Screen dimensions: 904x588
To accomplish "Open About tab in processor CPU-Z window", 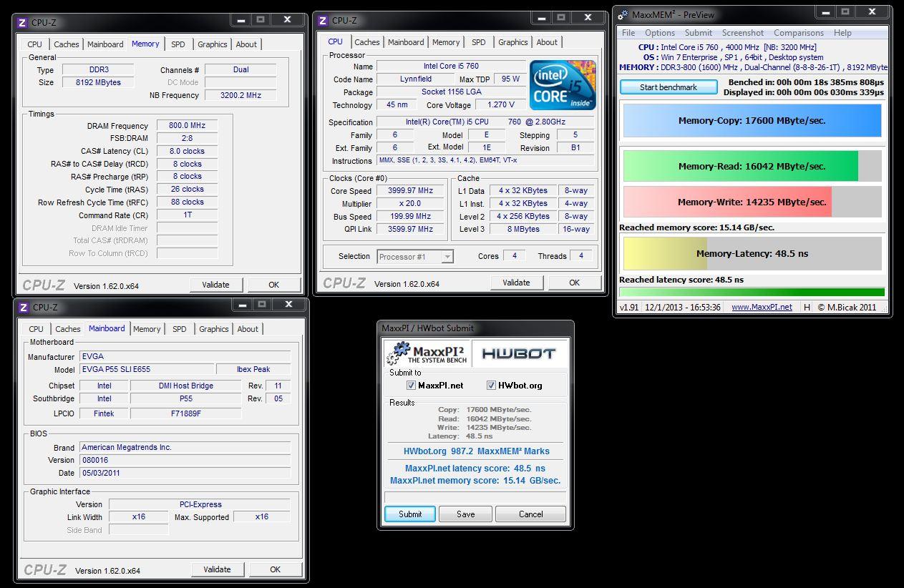I will [x=547, y=42].
